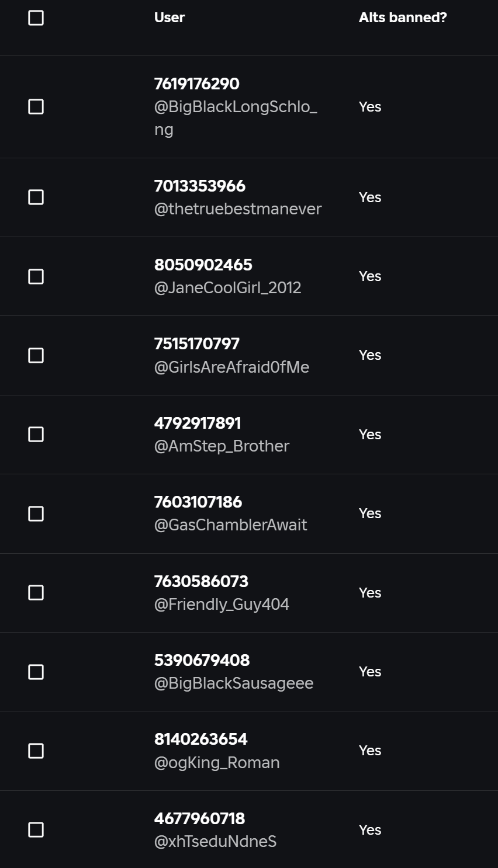498x868 pixels.
Task: Open user ID 8140263654
Action: tap(200, 739)
